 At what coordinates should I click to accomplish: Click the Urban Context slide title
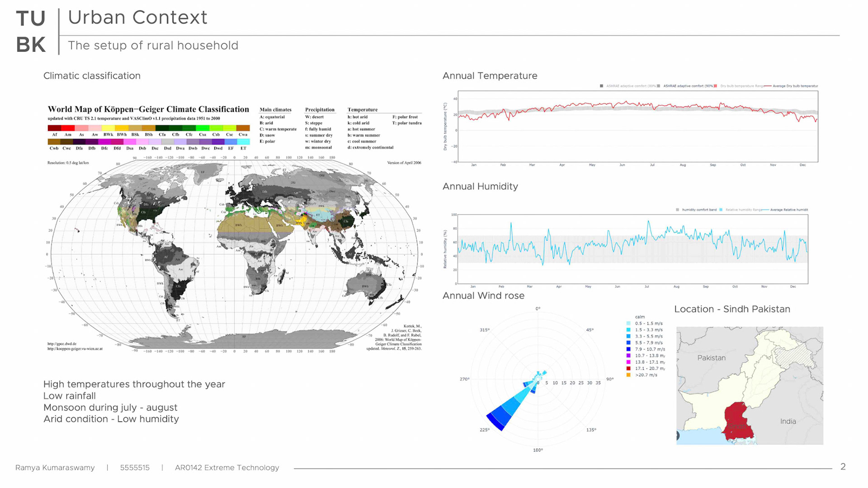[137, 18]
